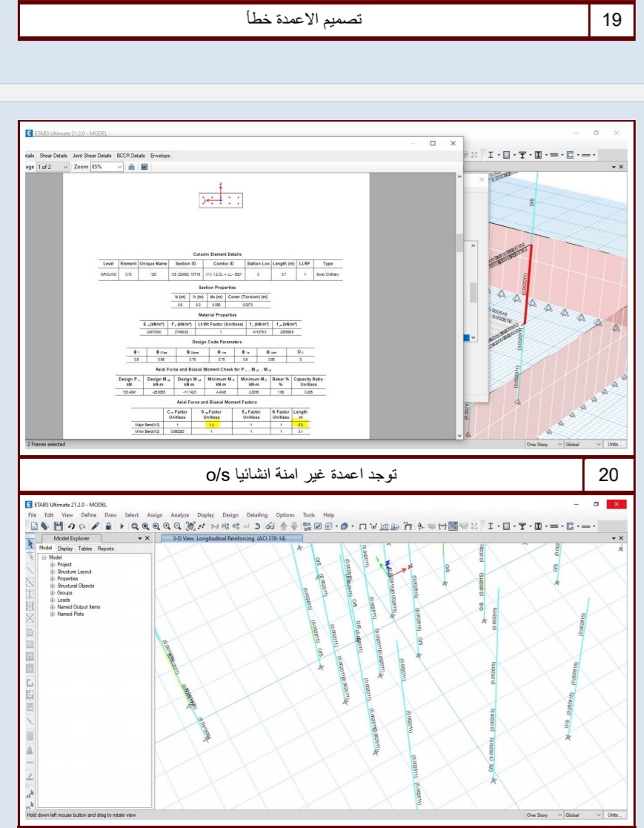
Task: Click the export icon next to print in report
Action: tap(144, 167)
